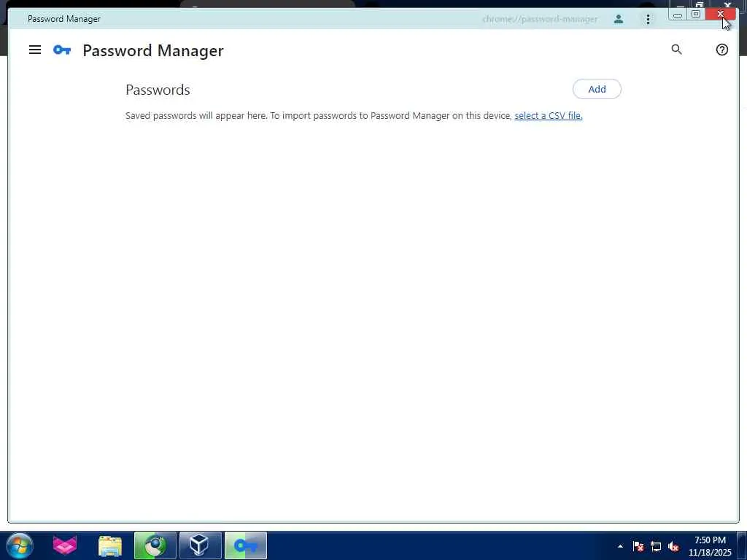
Task: Open the search passwords magnifier
Action: [676, 50]
